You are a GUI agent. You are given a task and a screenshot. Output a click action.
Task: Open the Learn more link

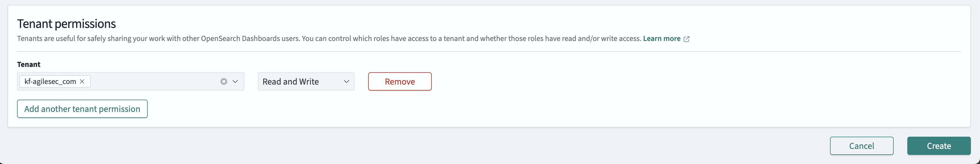coord(661,38)
